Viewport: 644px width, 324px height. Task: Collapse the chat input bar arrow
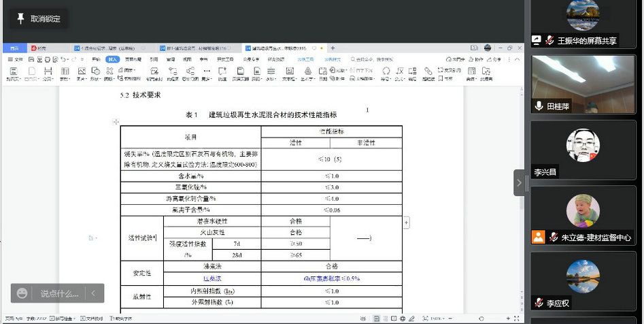[93, 293]
